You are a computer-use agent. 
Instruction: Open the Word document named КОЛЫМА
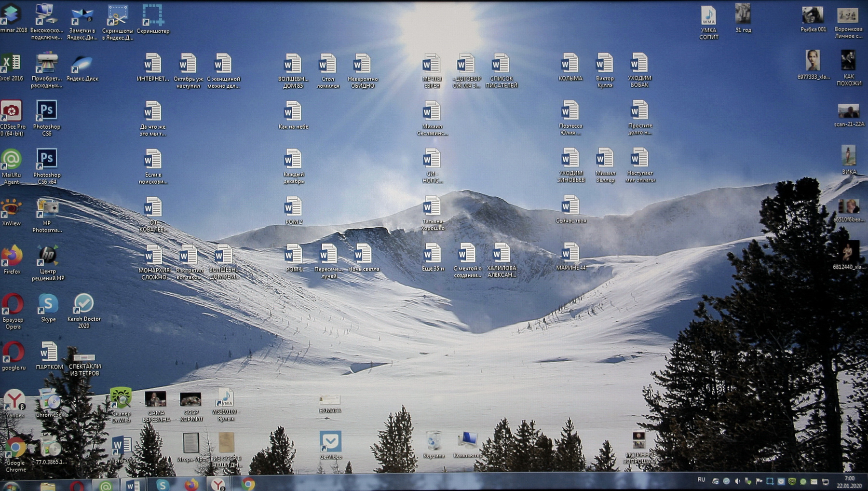click(570, 64)
